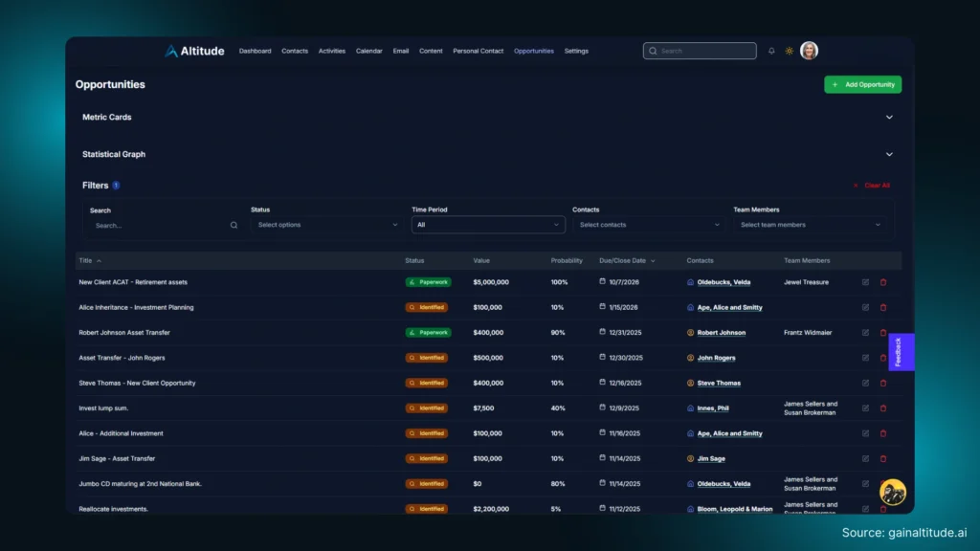Click the Altitude logo icon
This screenshot has height=551, width=980.
(170, 50)
